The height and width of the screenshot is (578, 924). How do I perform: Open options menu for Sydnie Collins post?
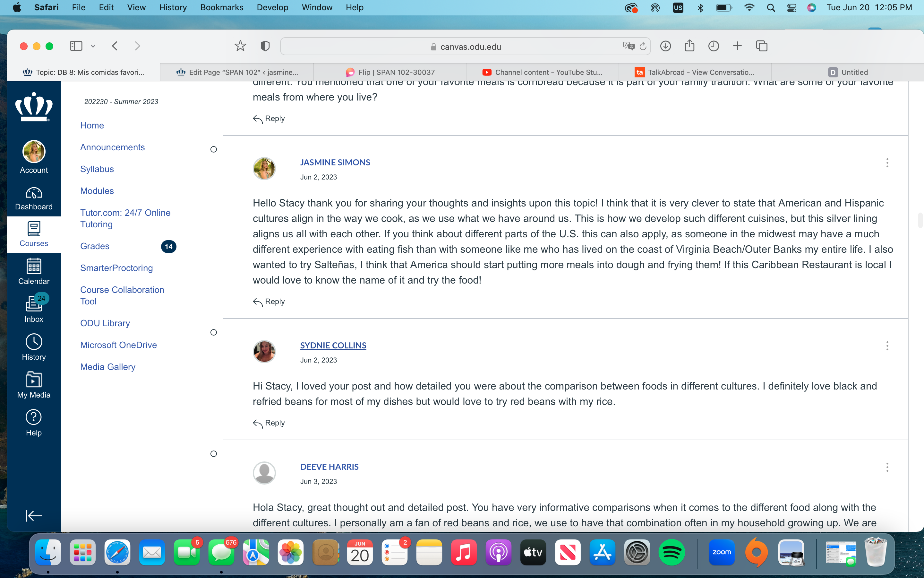(887, 346)
